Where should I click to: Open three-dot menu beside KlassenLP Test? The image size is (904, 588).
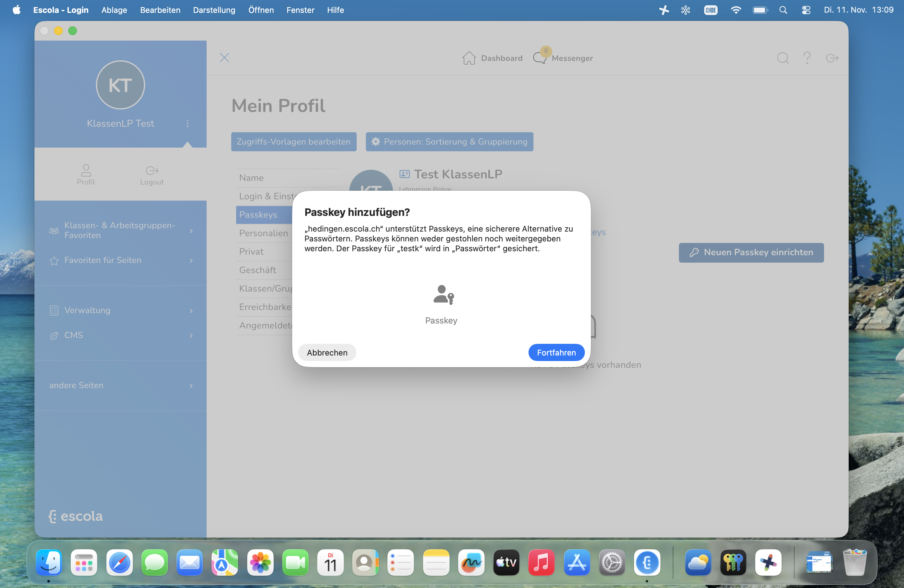click(187, 123)
